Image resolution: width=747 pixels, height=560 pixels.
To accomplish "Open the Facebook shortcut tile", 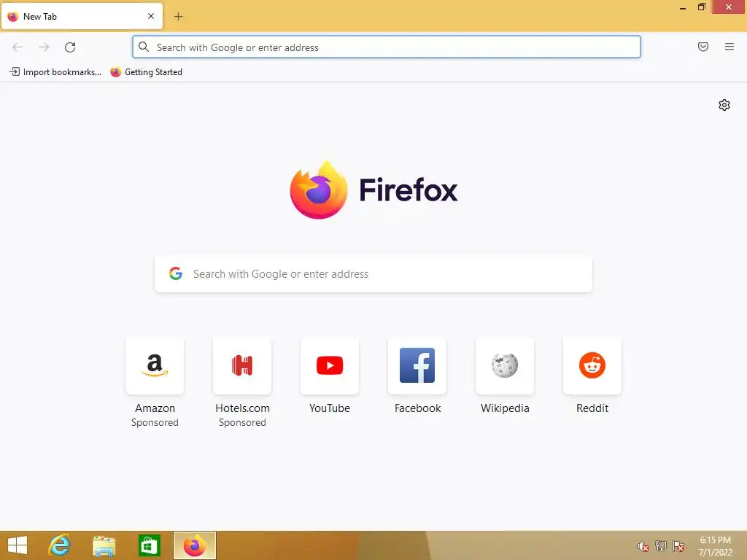I will click(x=417, y=366).
